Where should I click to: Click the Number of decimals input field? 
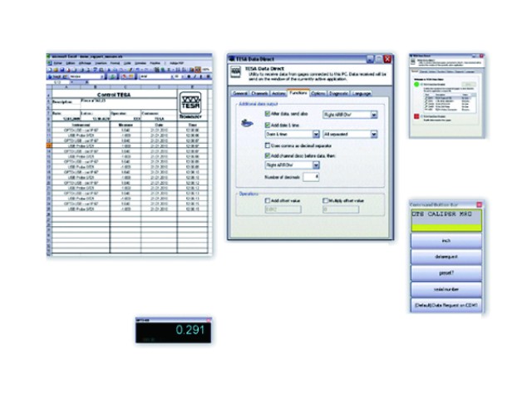311,177
